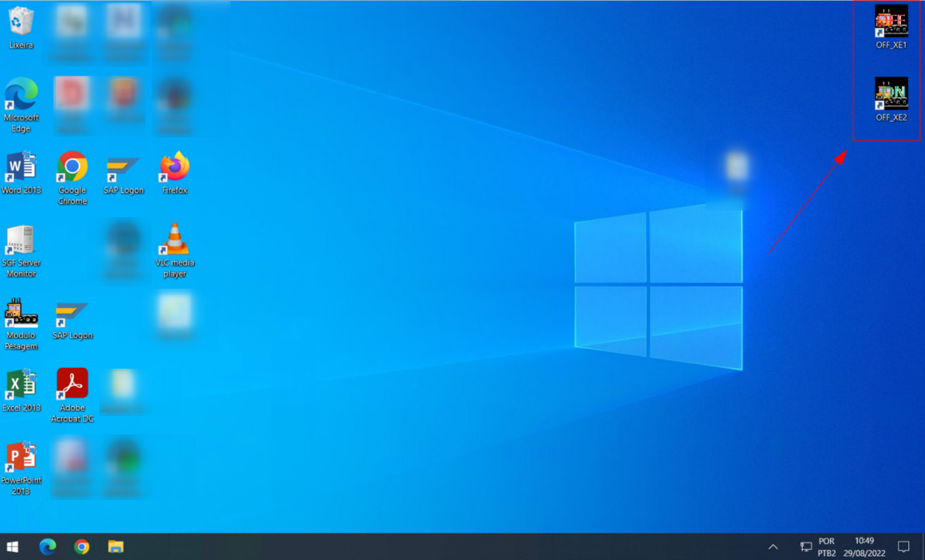Open the network status tray icon
The width and height of the screenshot is (925, 560).
click(806, 547)
